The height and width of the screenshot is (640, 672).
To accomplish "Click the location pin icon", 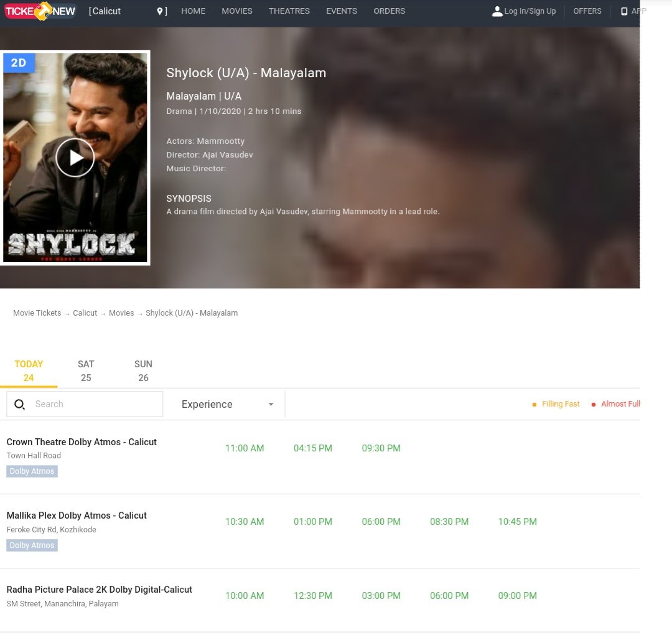I will 160,11.
